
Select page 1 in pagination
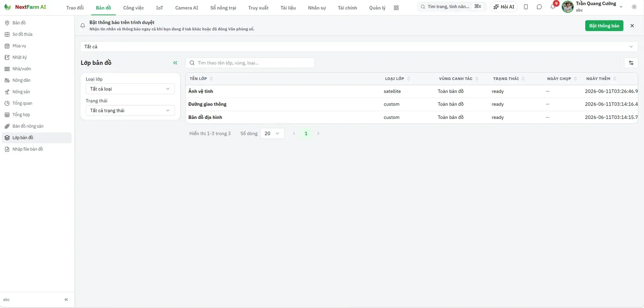306,133
